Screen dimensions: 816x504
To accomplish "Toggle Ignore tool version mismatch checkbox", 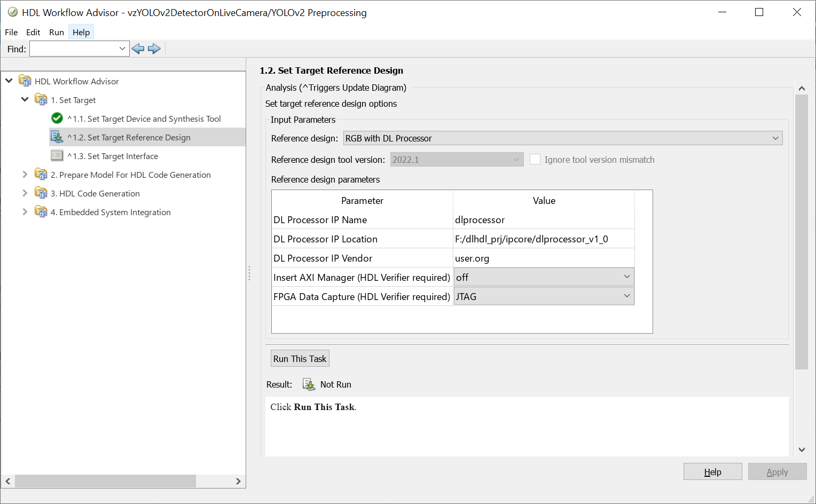I will [x=535, y=160].
